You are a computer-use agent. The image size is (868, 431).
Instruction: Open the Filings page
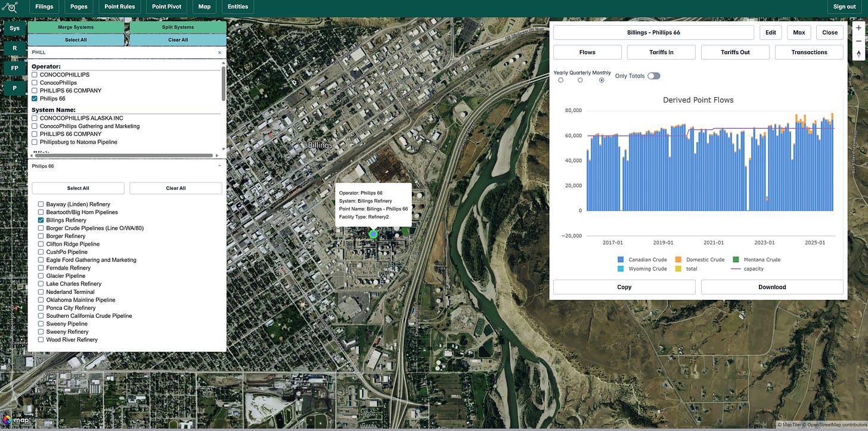[x=44, y=7]
